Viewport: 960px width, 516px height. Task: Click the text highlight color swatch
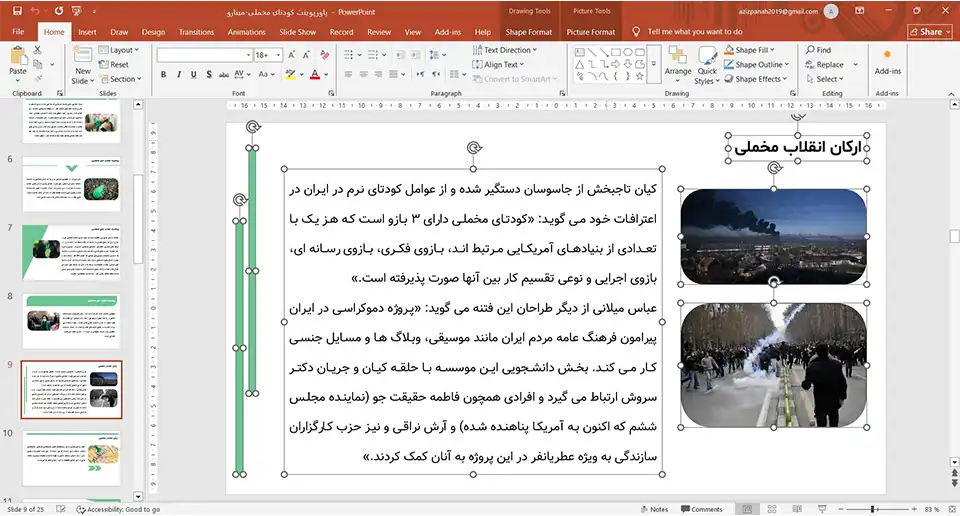point(290,74)
